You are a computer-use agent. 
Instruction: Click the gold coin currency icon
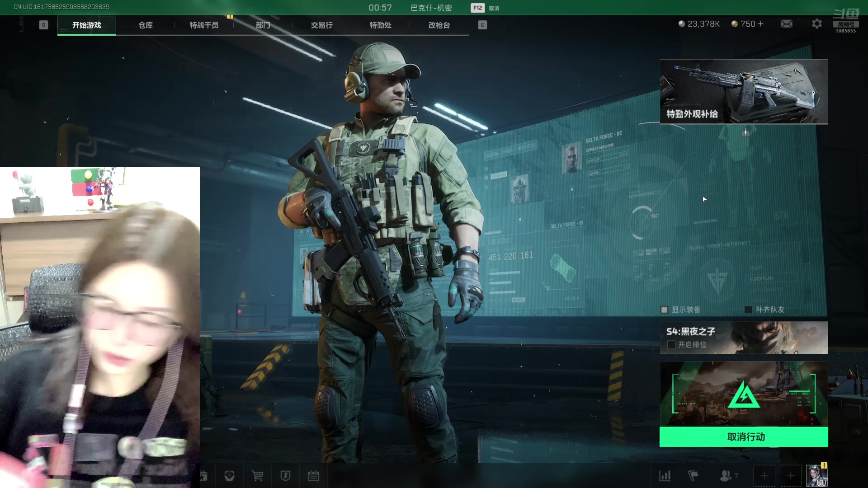[735, 24]
